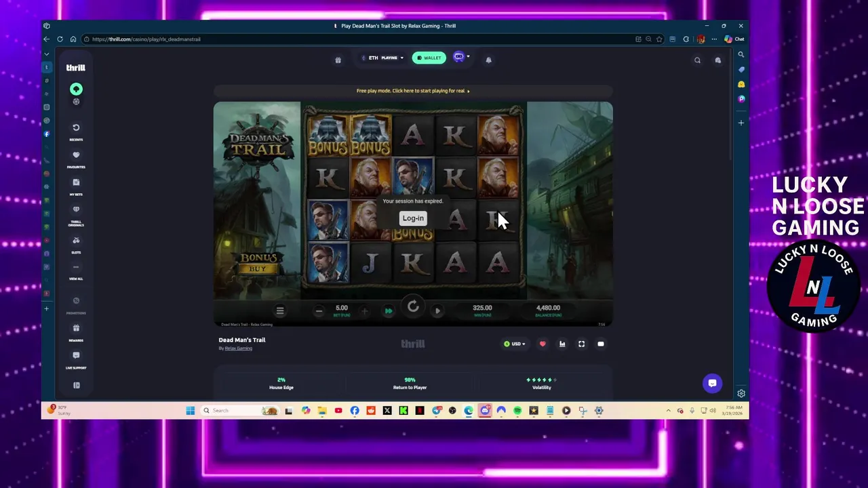
Task: Open the blue live chat widget
Action: pyautogui.click(x=712, y=383)
